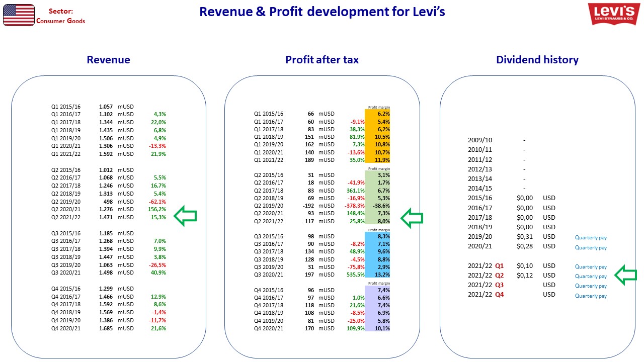This screenshot has width=644, height=362.
Task: Select the 'Revenue' panel heading
Action: (x=108, y=60)
